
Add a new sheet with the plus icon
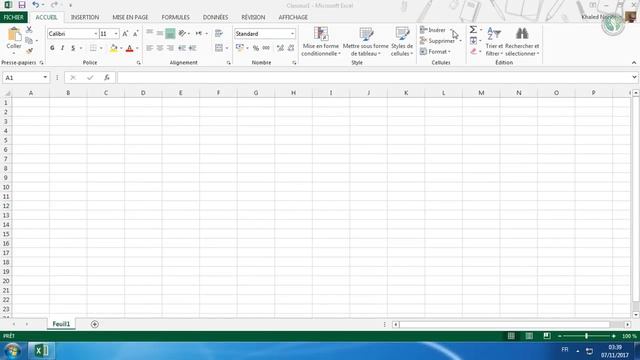pyautogui.click(x=95, y=324)
